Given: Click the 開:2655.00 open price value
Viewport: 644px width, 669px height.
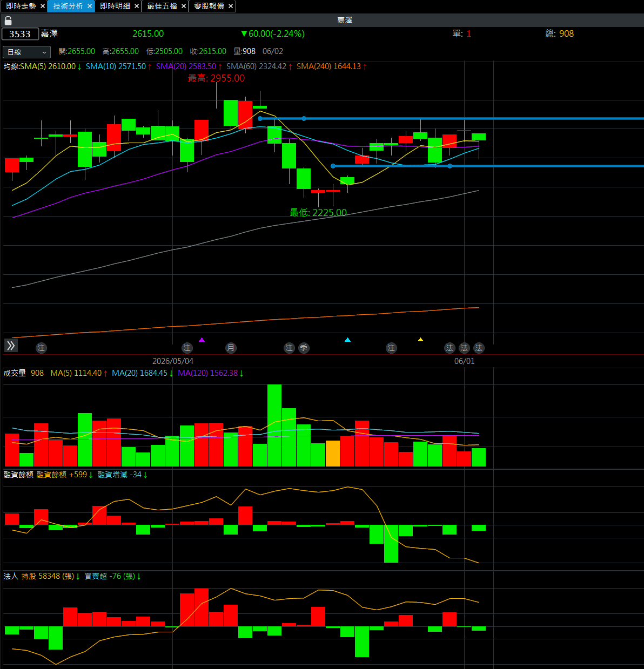Looking at the screenshot, I should pyautogui.click(x=77, y=51).
